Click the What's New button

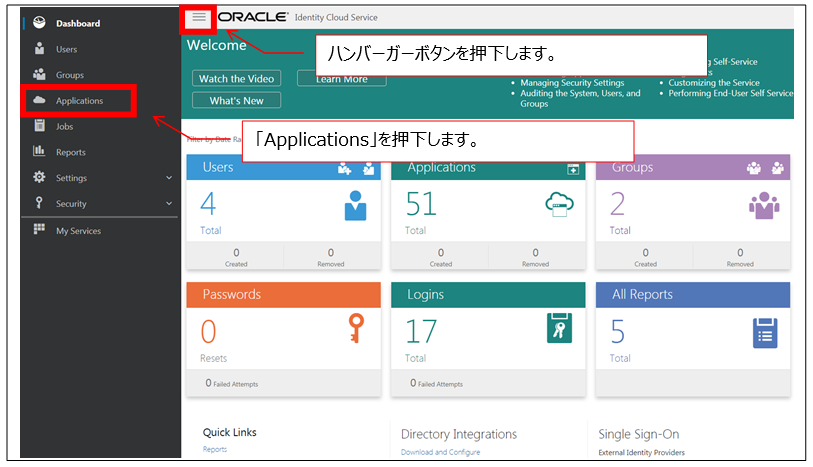point(236,100)
